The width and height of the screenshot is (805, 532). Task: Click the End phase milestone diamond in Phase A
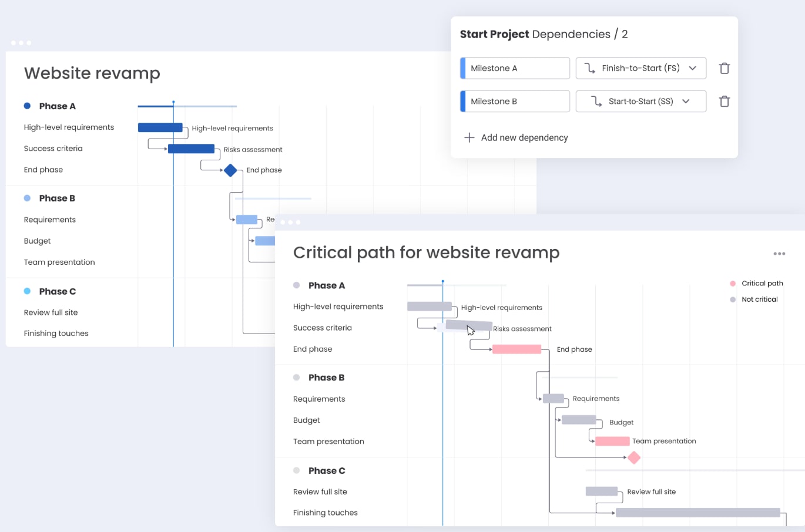pyautogui.click(x=230, y=170)
